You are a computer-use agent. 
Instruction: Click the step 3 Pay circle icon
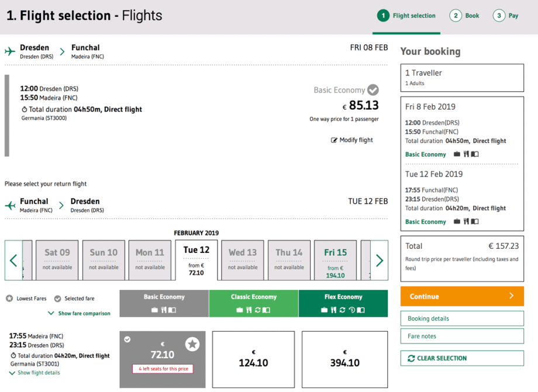(x=498, y=16)
